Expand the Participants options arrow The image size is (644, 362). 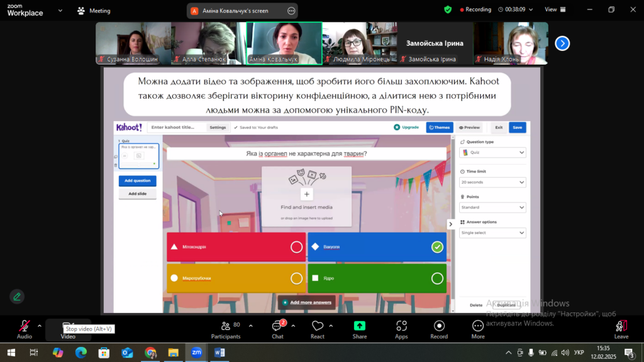[251, 326]
